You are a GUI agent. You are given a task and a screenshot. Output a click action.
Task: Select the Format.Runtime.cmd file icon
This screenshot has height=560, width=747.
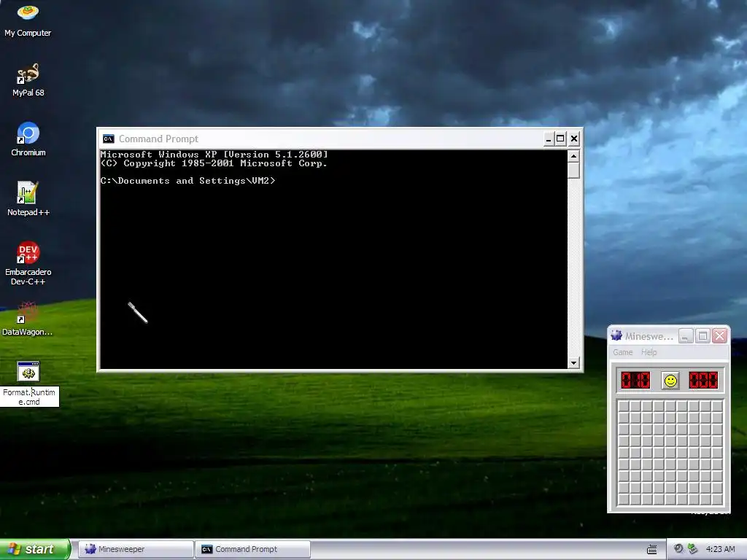point(28,371)
